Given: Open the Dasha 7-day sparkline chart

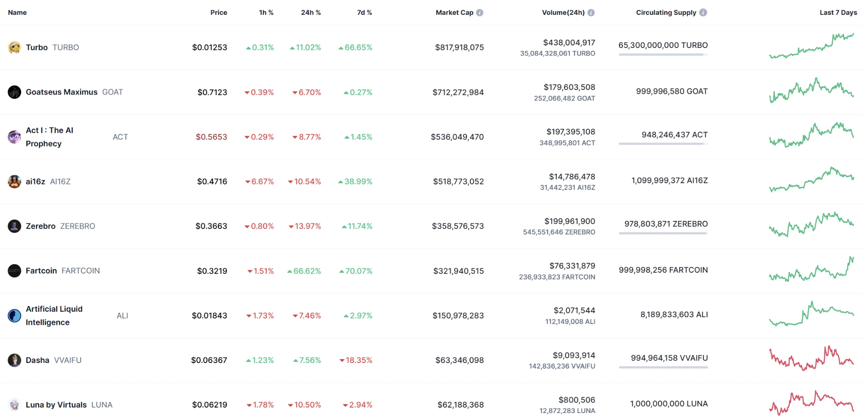Looking at the screenshot, I should pyautogui.click(x=812, y=358).
